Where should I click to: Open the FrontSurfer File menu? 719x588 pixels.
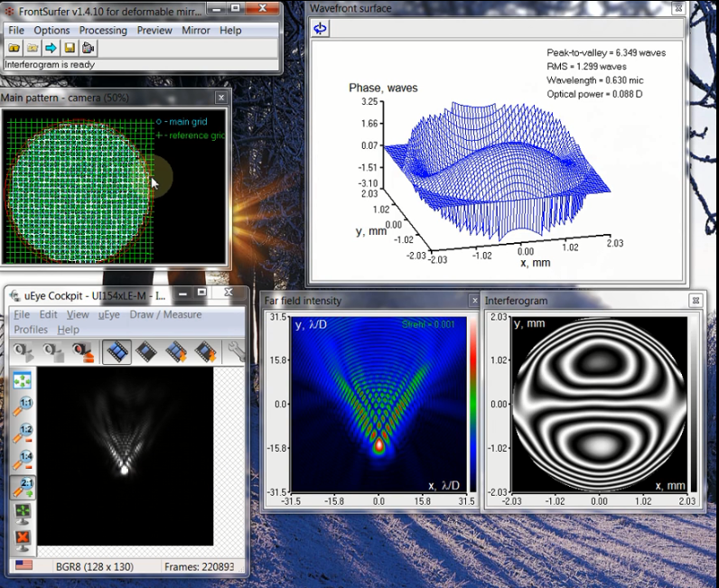click(16, 31)
